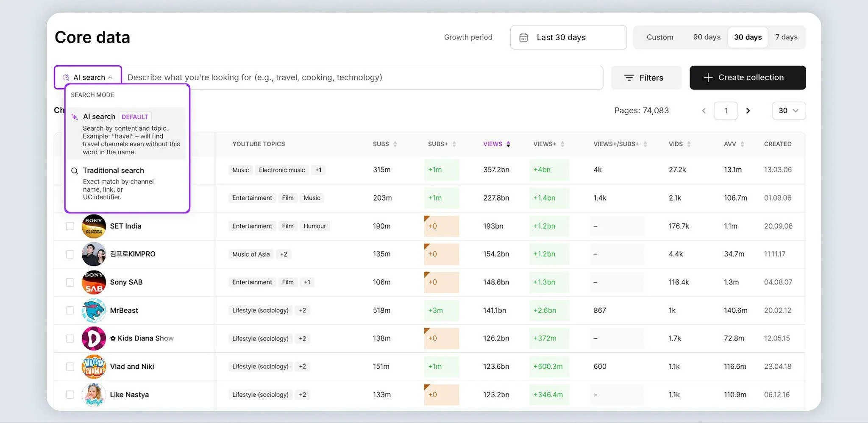Select the Sony SAB row checkbox
Screen dimensions: 868x423
(70, 282)
